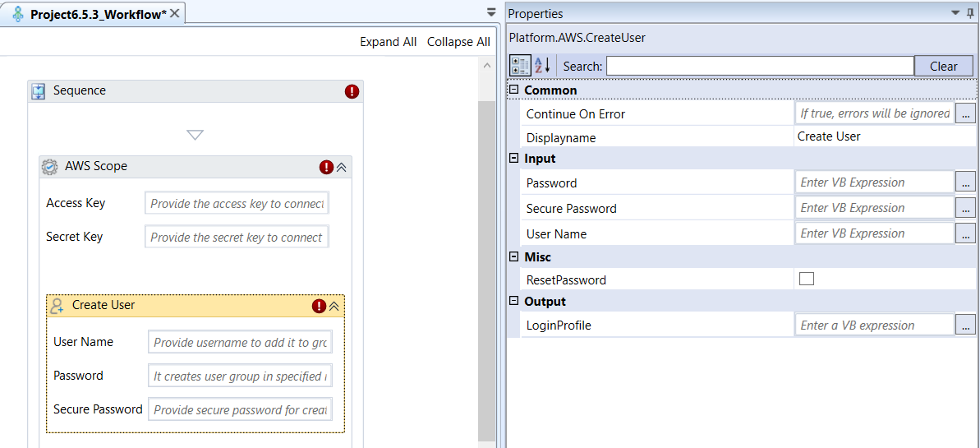This screenshot has height=448, width=980.
Task: Click the designer vertical scrollbar thumb
Action: (486, 270)
